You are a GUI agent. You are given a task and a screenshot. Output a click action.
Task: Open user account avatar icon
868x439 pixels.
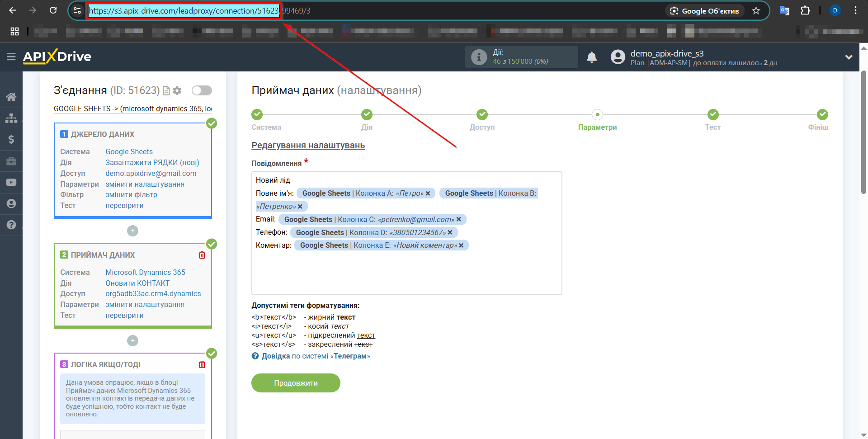click(x=618, y=57)
